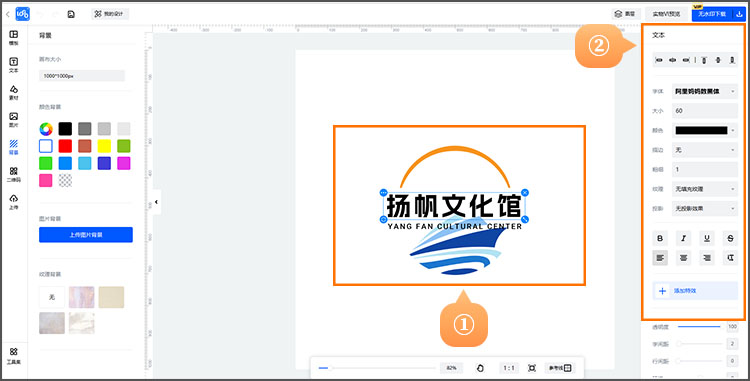750x381 pixels.
Task: Click the download arrow icon
Action: click(739, 14)
